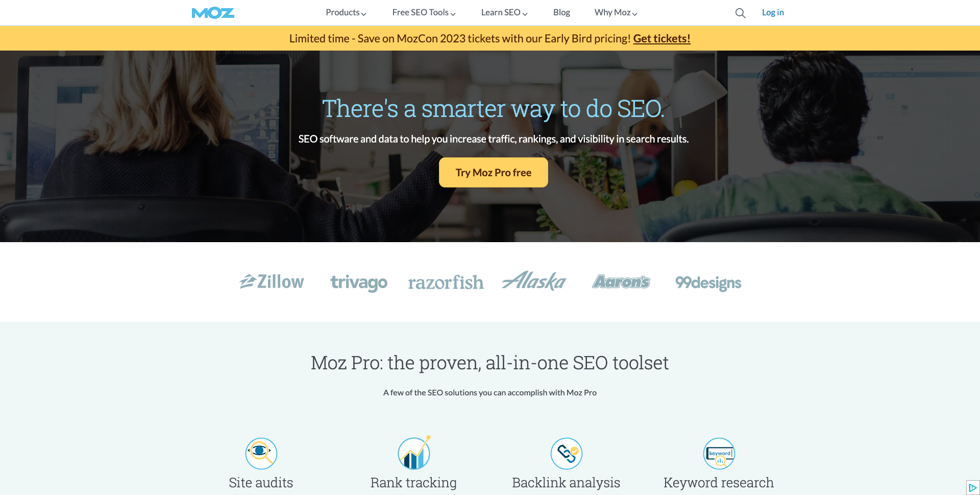Screen dimensions: 980x495
Task: Expand the Why Moz dropdown
Action: [x=616, y=12]
